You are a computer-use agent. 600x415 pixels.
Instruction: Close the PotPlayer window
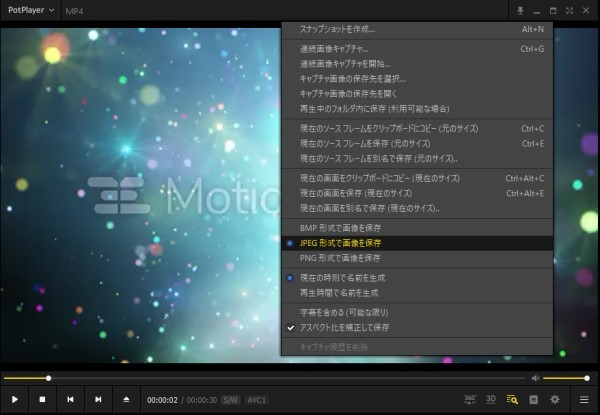tap(586, 11)
